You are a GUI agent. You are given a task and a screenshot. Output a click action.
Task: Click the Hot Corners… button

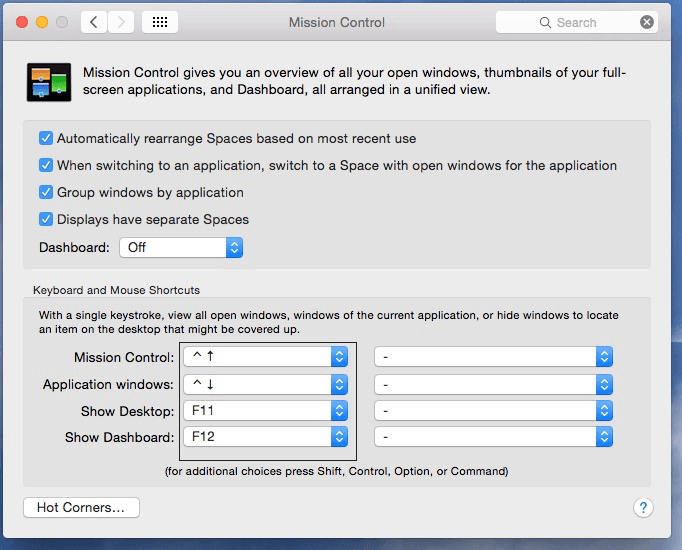click(x=81, y=507)
